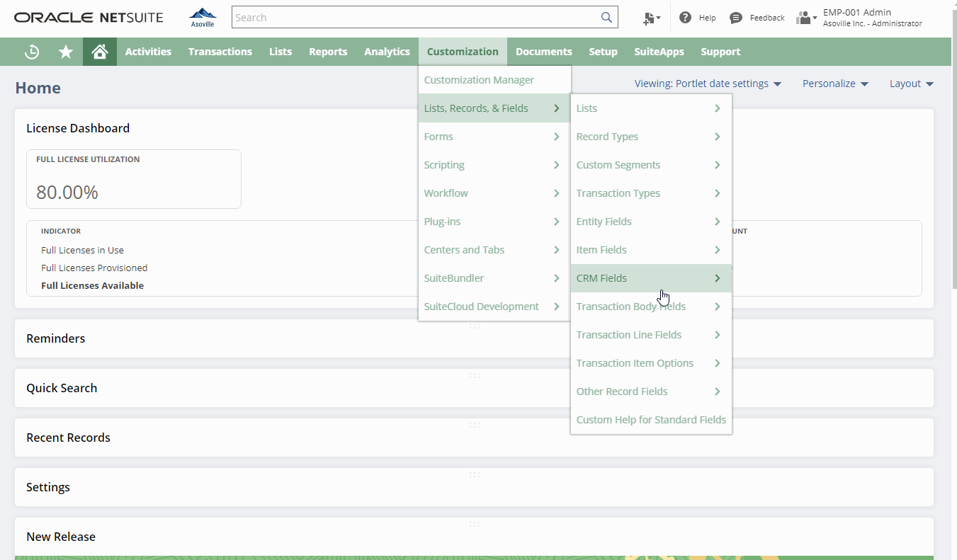
Task: Click the Reminders portlet header
Action: (x=474, y=338)
